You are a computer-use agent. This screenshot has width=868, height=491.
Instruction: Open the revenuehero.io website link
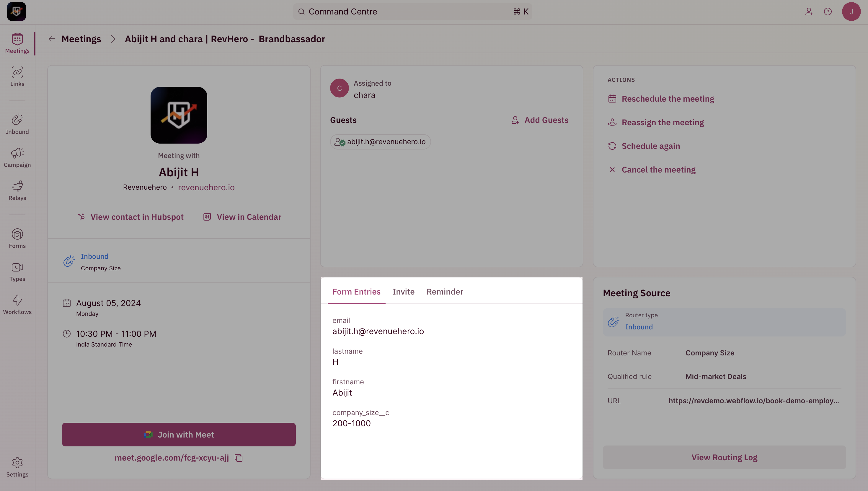[206, 187]
